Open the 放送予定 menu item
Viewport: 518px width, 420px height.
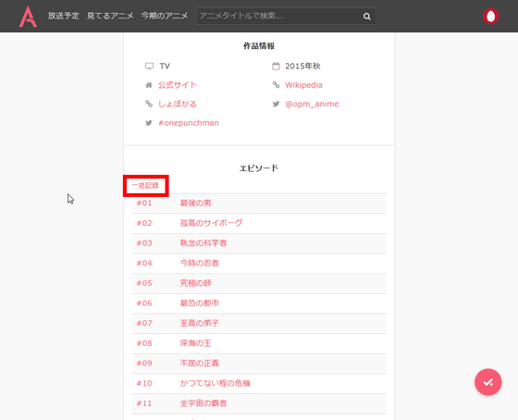click(x=64, y=16)
